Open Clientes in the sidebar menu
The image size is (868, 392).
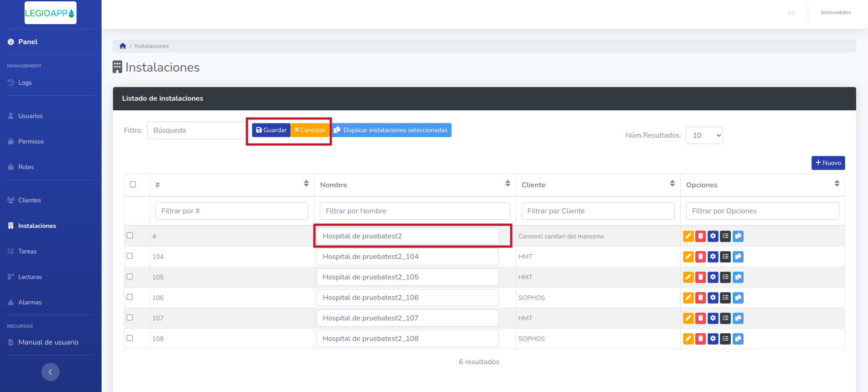coord(30,200)
